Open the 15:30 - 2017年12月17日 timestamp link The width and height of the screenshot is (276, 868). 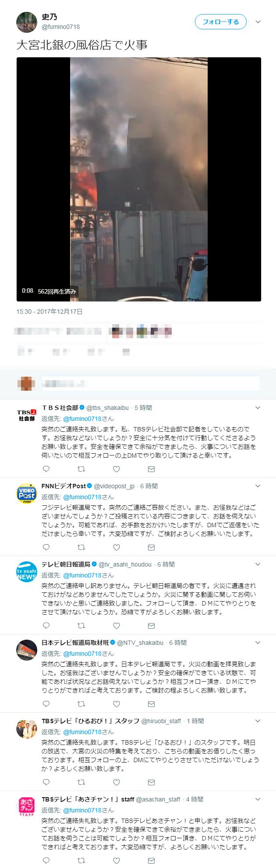pyautogui.click(x=50, y=311)
